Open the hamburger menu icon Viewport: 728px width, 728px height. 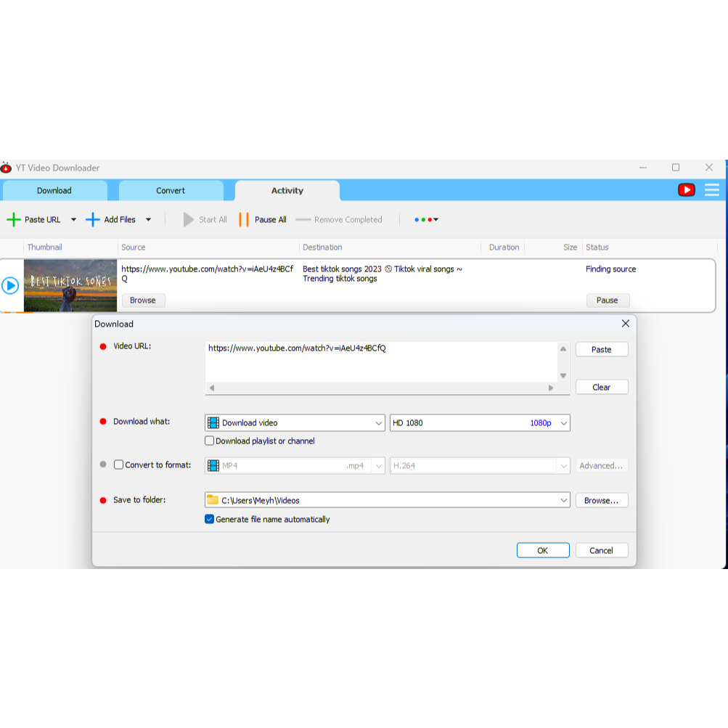tap(712, 190)
